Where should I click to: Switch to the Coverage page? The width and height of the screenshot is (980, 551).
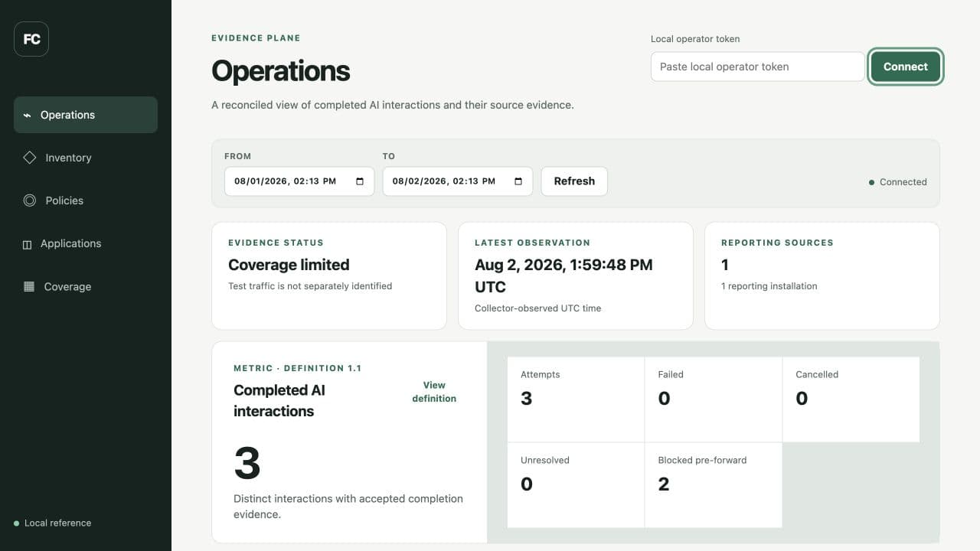point(86,286)
